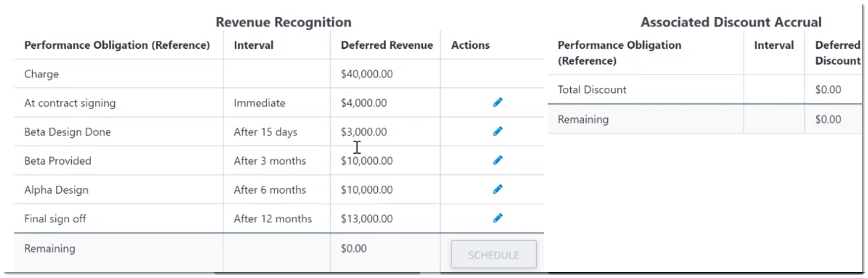Edit the At contract signing obligation

coord(498,102)
